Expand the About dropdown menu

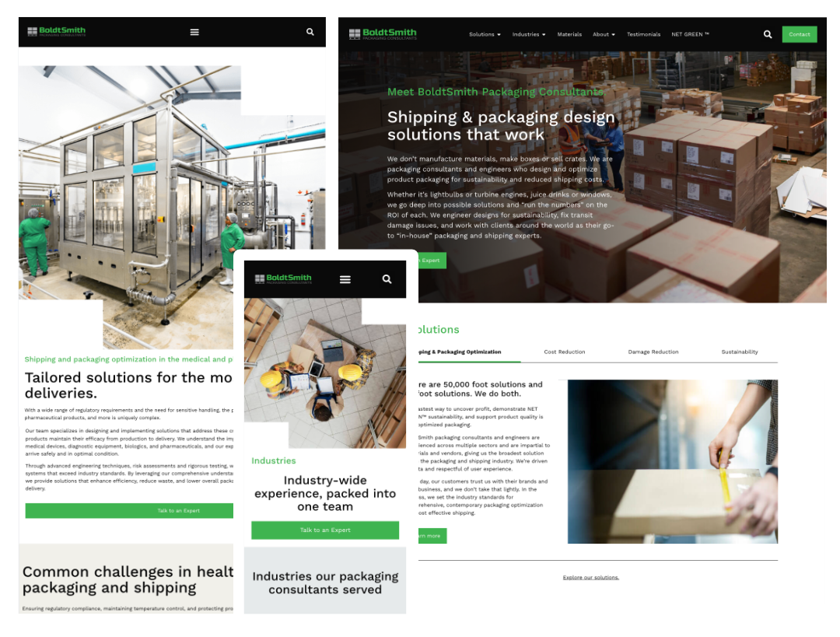click(604, 34)
